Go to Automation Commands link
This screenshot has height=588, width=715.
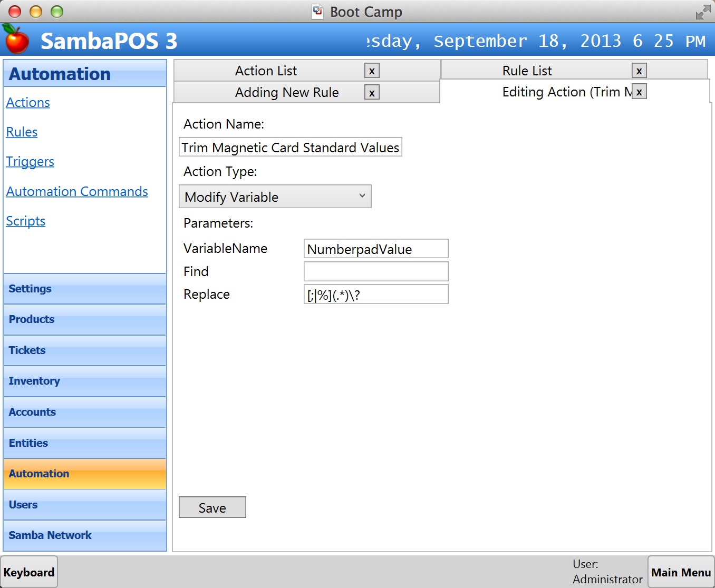click(77, 192)
